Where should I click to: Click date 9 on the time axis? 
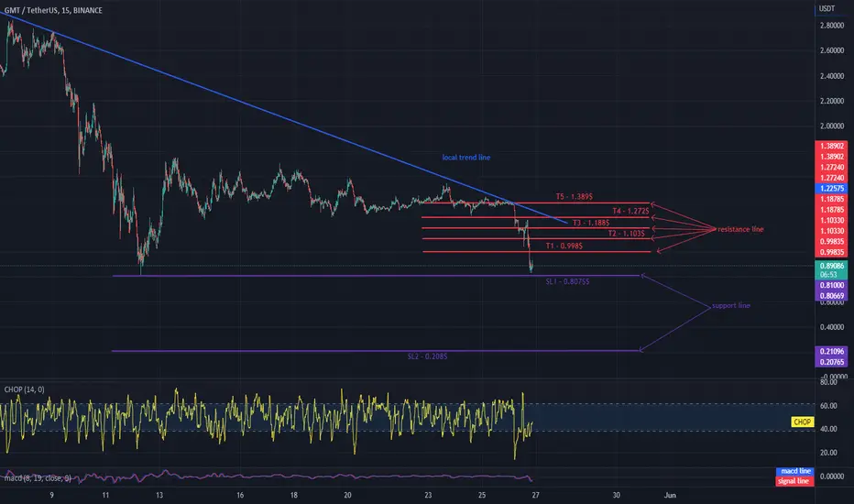tap(51, 495)
